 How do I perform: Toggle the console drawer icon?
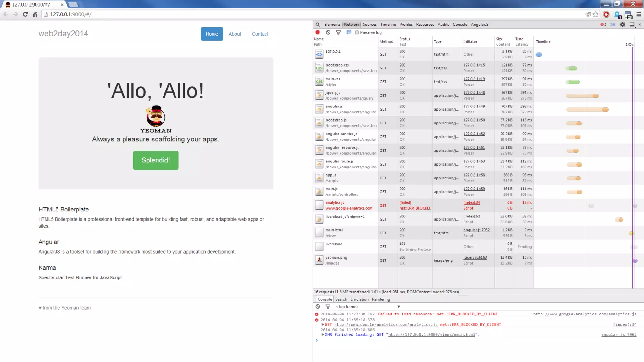pos(613,25)
